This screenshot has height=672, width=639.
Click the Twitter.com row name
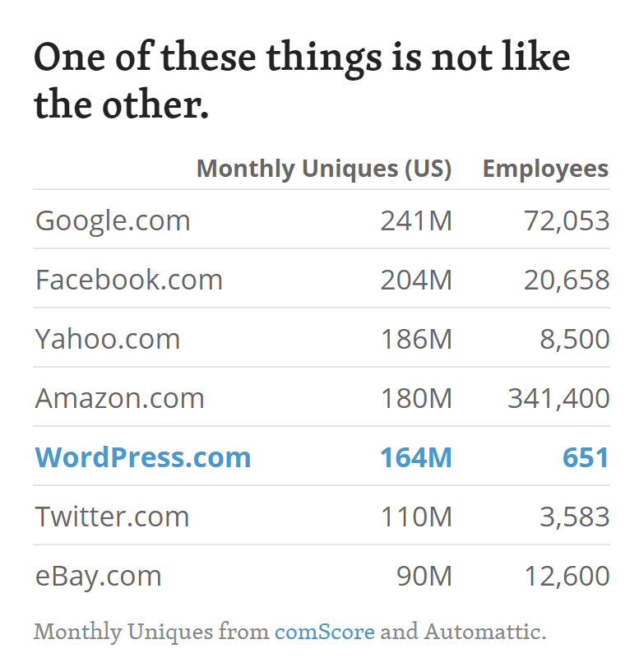pos(113,517)
